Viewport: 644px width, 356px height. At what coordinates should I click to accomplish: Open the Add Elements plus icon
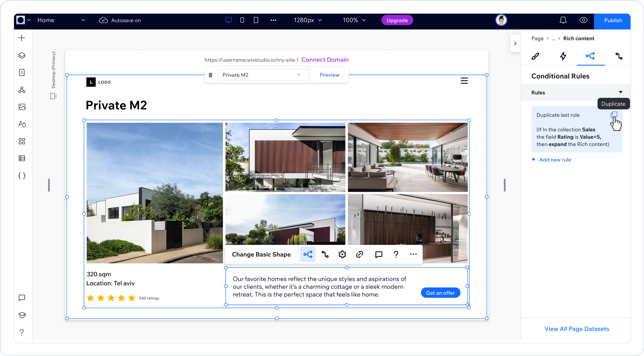[x=22, y=38]
